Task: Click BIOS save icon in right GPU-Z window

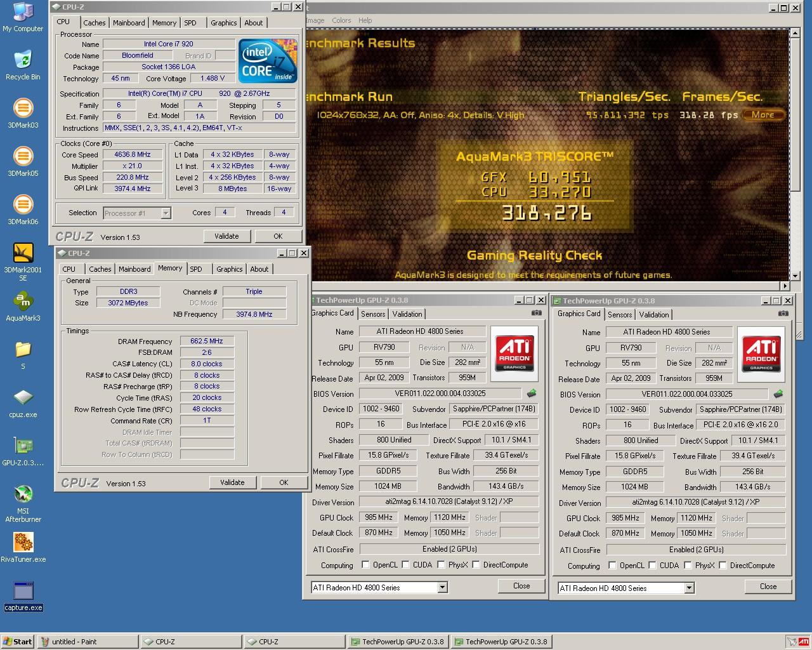Action: coord(778,394)
